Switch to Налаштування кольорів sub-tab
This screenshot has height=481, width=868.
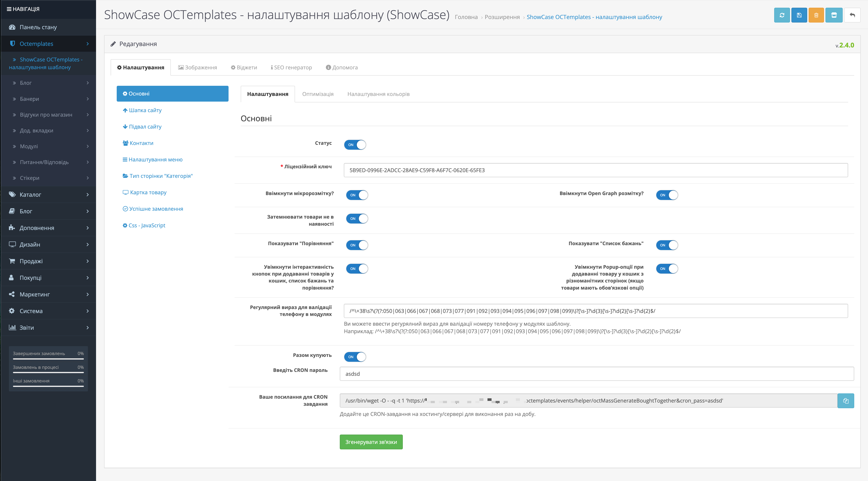378,94
